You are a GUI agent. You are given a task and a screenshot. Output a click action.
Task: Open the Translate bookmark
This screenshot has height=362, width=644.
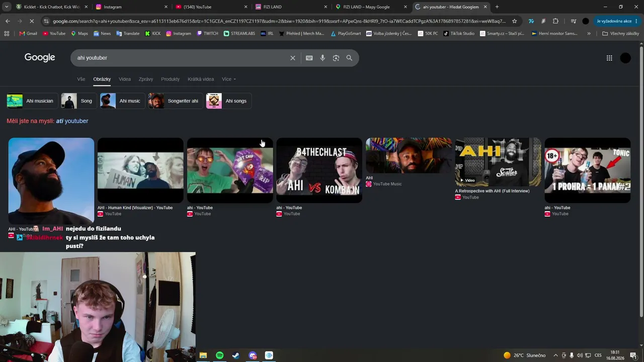(x=129, y=34)
